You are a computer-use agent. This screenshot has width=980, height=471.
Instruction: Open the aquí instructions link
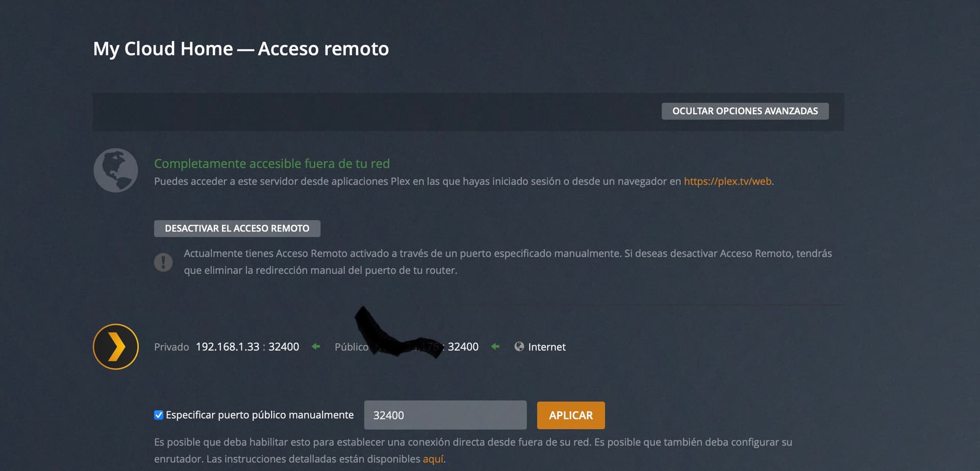point(433,459)
